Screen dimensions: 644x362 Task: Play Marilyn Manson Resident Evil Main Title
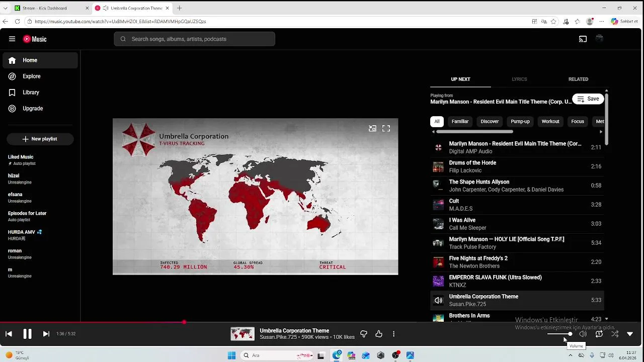tap(517, 147)
